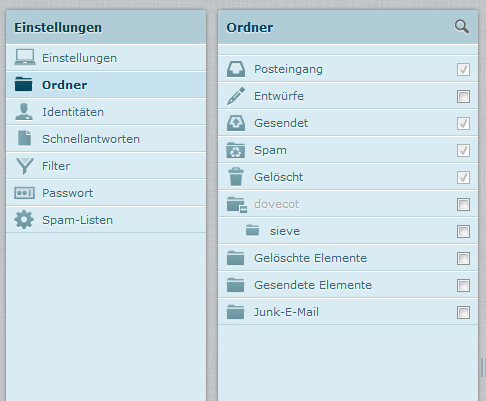486x401 pixels.
Task: Select the Gesendet folder name
Action: 281,123
